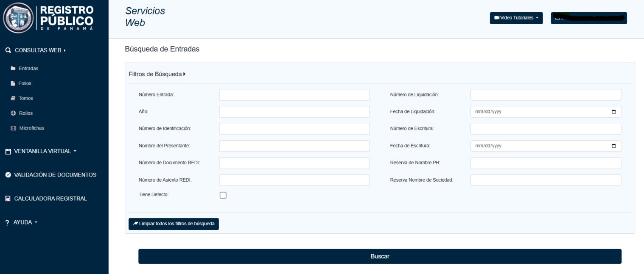Expand the CONSULTAS WEB menu
Viewport: 644px width, 274px height.
[x=40, y=50]
